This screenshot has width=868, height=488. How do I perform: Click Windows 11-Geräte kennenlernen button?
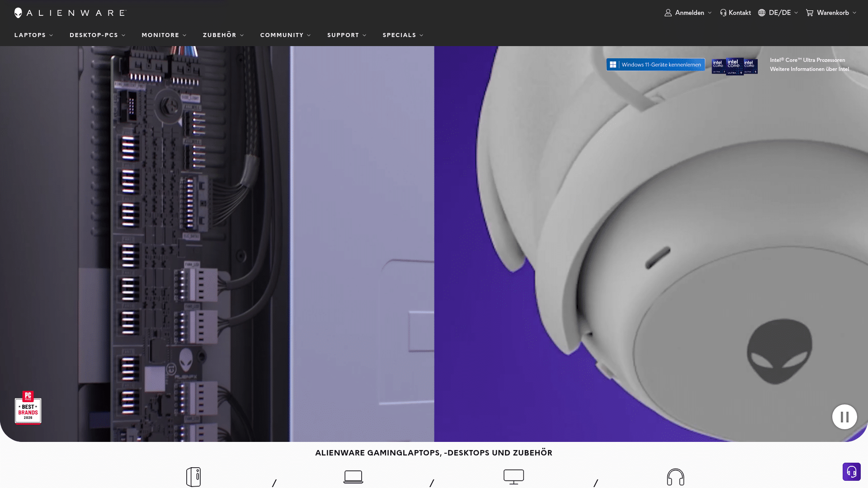tap(656, 65)
